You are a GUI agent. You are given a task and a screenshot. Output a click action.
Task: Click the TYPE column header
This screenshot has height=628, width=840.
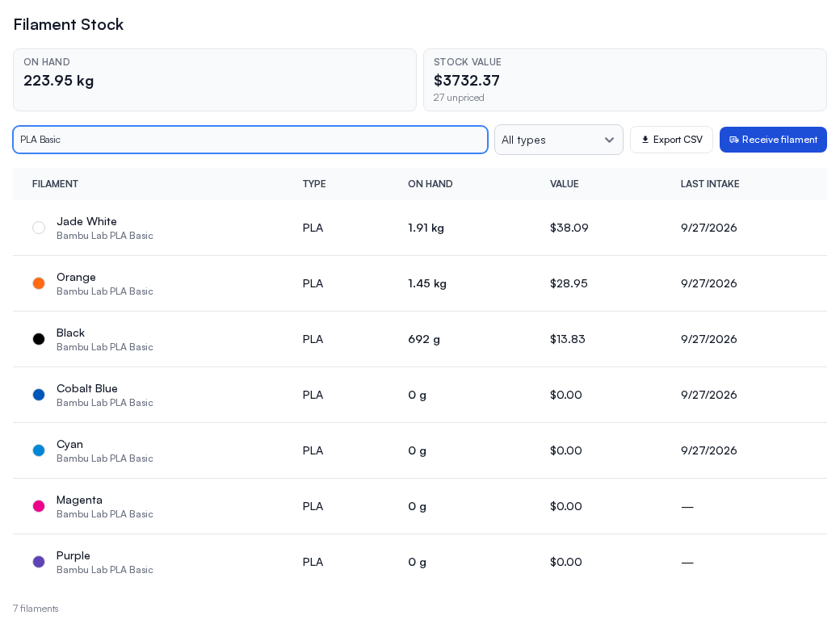click(x=314, y=183)
